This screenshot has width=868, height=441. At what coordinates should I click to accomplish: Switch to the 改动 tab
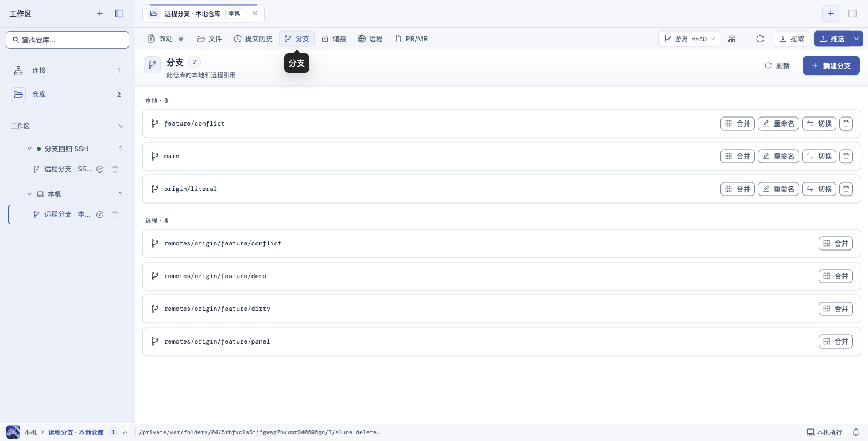coord(166,39)
